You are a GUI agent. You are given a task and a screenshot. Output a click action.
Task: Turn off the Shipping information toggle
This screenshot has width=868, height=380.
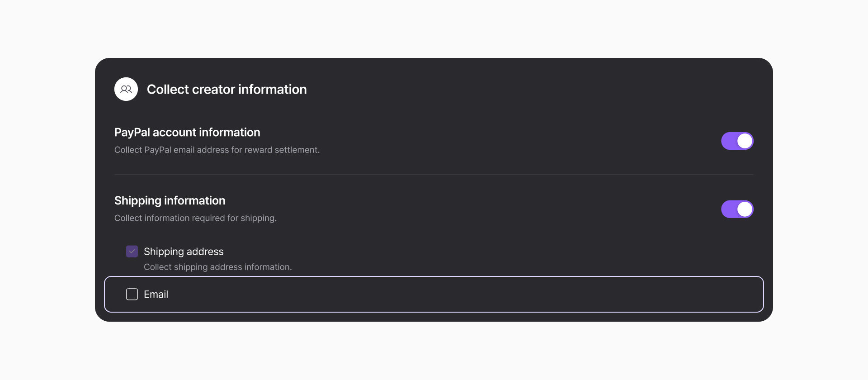click(737, 209)
